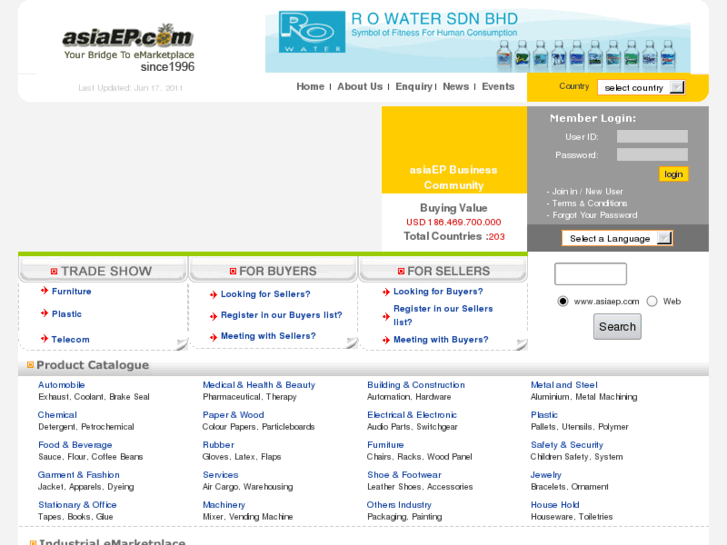Screen dimensions: 727x545
Task: Click the page-curl corner of For Buyers panel
Action: pos(352,342)
